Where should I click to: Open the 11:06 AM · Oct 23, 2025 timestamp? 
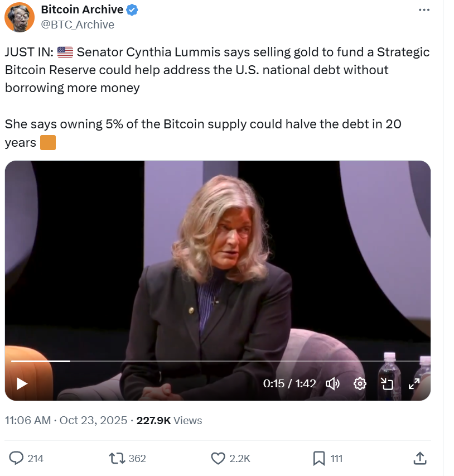(x=66, y=420)
